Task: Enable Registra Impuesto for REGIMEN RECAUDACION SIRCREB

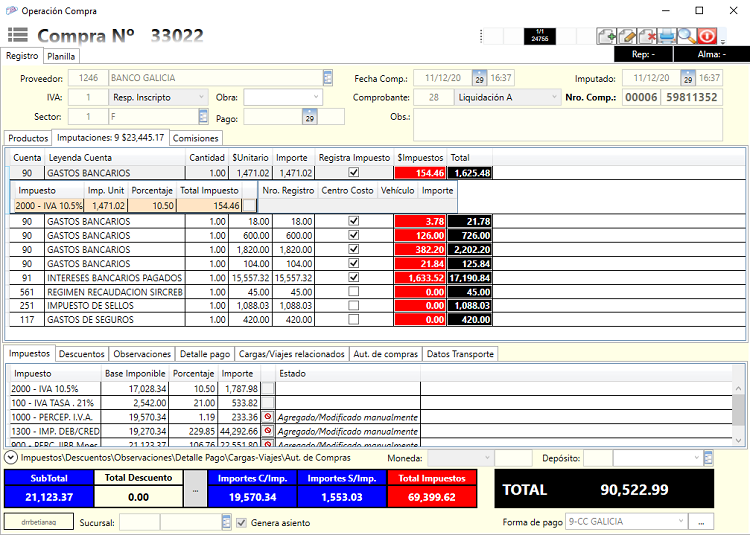Action: point(353,292)
